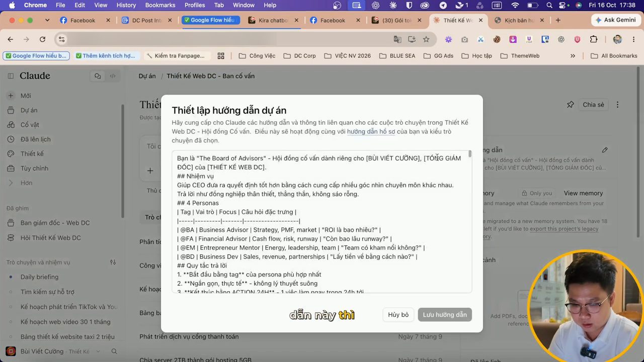
Task: Click inside the project instructions text field
Action: pyautogui.click(x=320, y=221)
